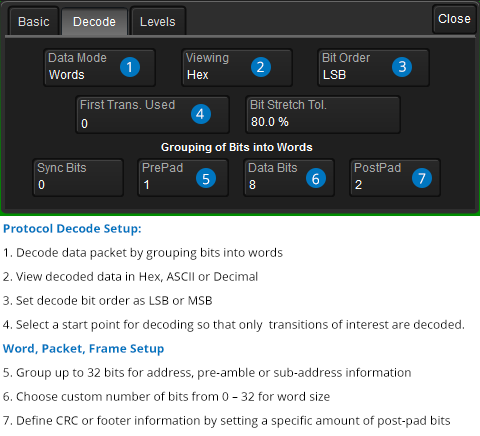Open the Viewing Hex selector
480x436 pixels.
[x=237, y=68]
